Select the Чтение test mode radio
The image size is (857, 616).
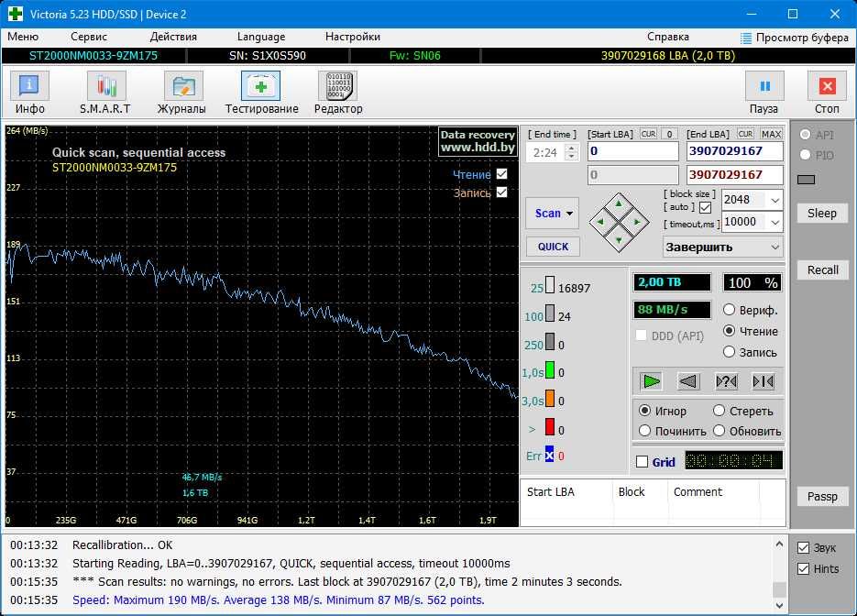pyautogui.click(x=729, y=331)
